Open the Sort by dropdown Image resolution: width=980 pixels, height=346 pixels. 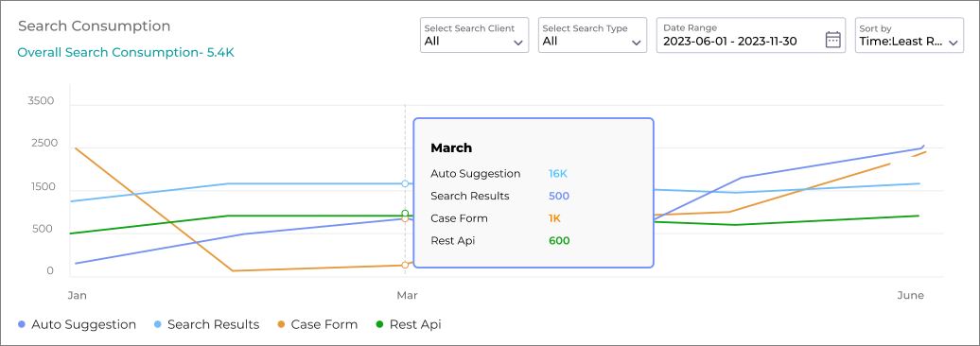click(909, 35)
